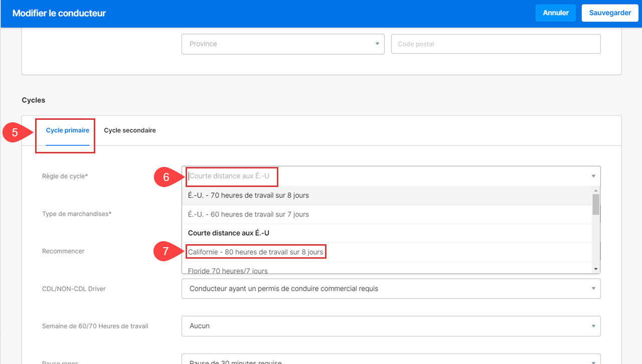
Task: Click the Annuler button
Action: pyautogui.click(x=555, y=13)
